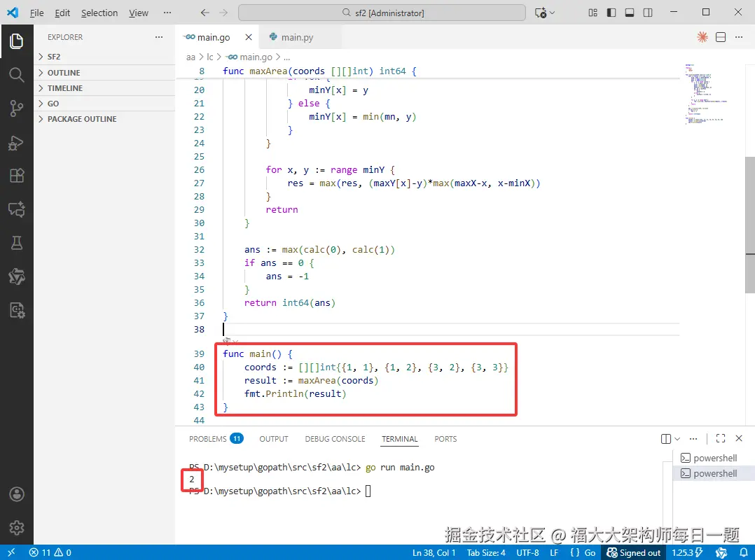This screenshot has width=755, height=560.
Task: Open the chat dropdown next to search bar
Action: pos(552,13)
